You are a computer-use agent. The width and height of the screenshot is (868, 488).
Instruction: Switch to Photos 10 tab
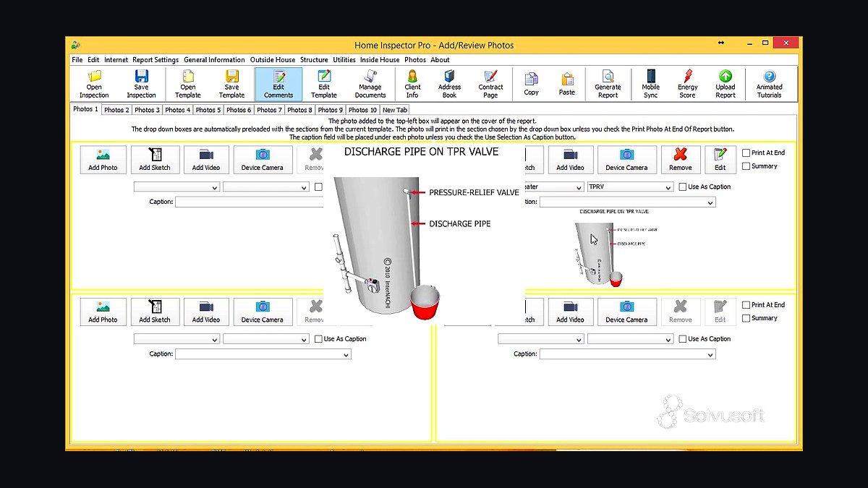coord(363,110)
